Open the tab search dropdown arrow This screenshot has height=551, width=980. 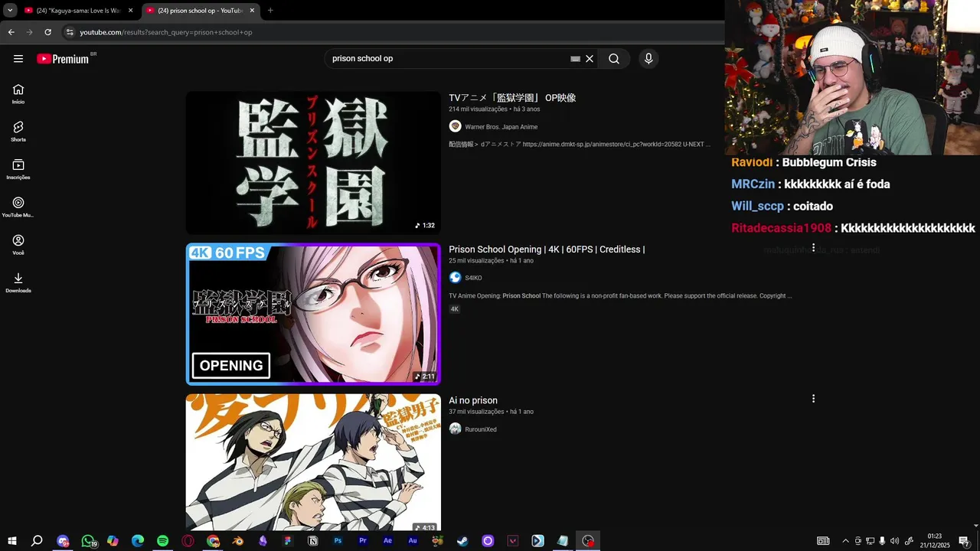[x=10, y=11]
